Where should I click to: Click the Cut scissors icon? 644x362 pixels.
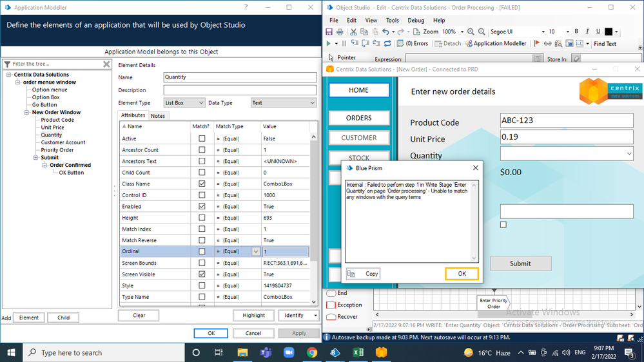[x=354, y=32]
